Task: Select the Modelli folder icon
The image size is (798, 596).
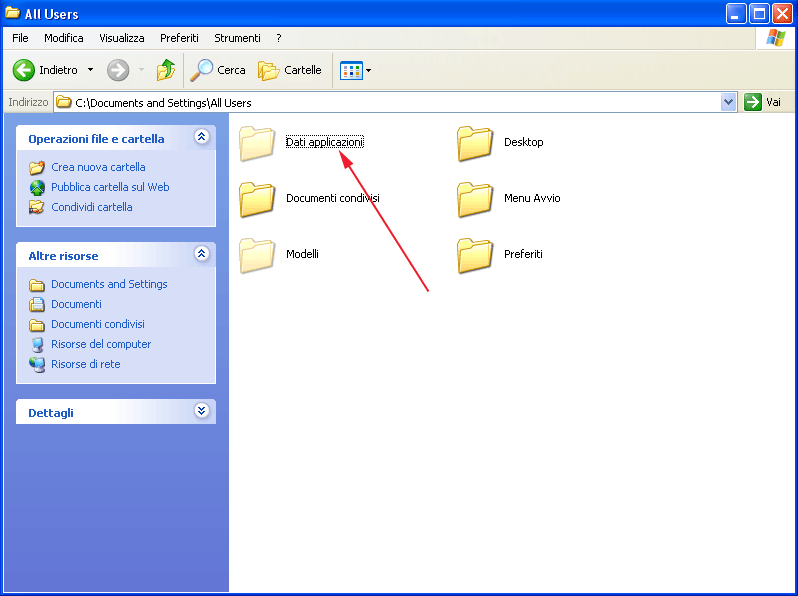Action: [x=257, y=255]
